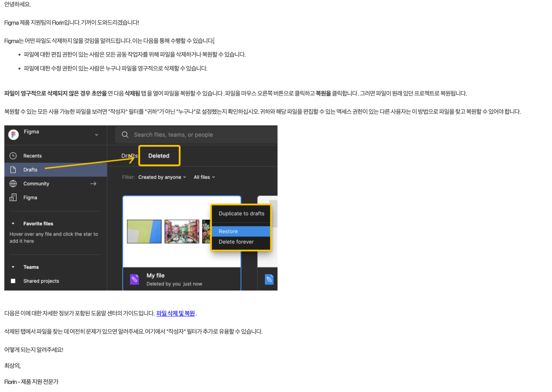Collapse the Teams section triangle
Screen dimensions: 552x392
13,267
